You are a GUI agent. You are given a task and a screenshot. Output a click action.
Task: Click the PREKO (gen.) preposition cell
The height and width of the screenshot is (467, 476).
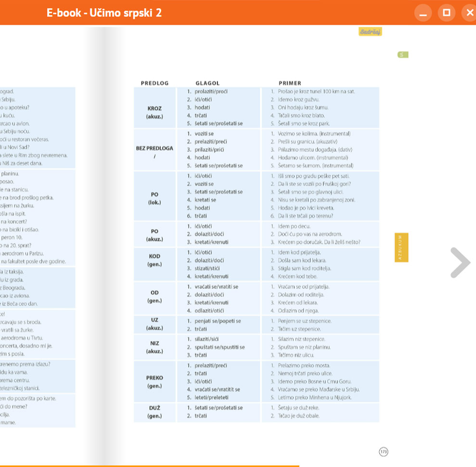click(154, 382)
